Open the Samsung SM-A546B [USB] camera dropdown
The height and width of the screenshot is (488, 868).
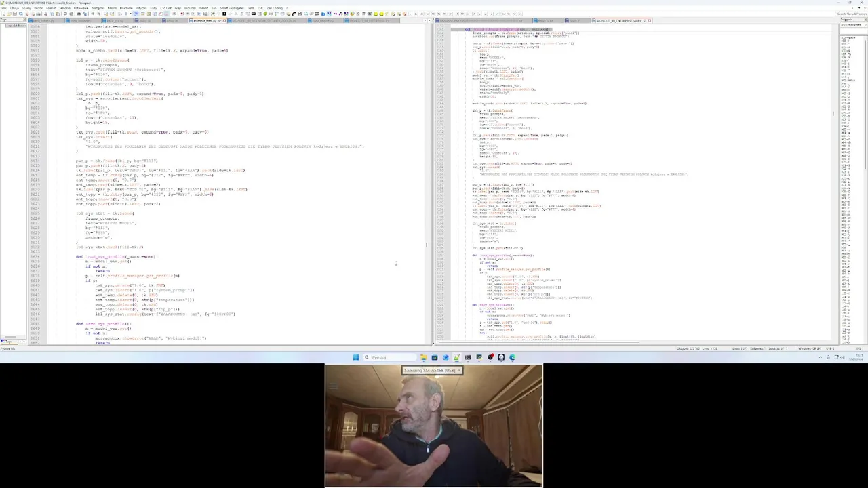433,370
